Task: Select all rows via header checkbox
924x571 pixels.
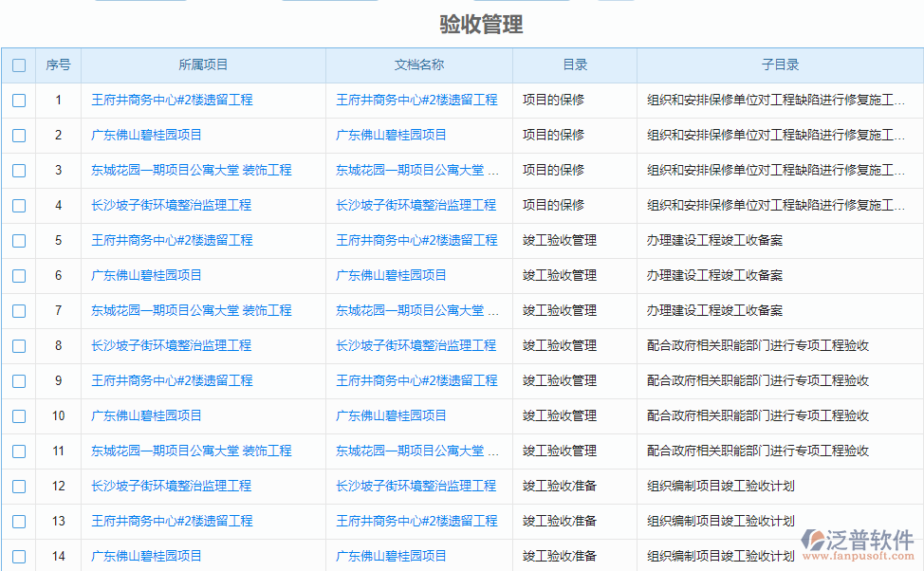Action: (x=18, y=64)
